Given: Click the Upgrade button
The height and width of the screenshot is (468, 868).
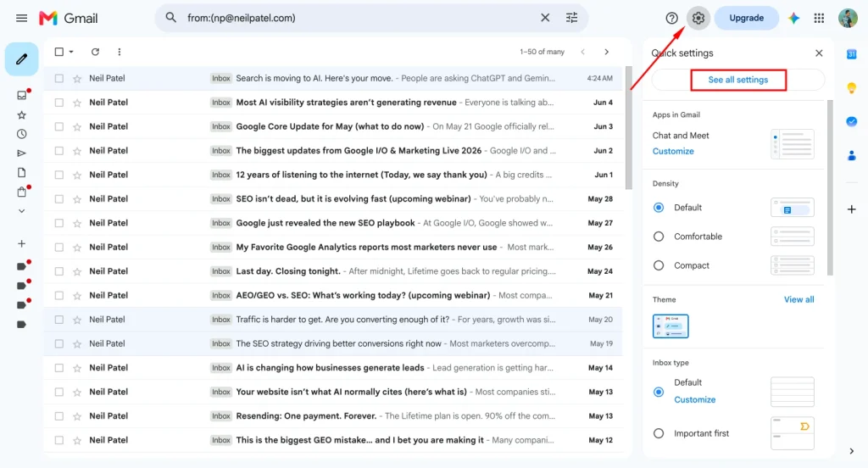Looking at the screenshot, I should [x=746, y=19].
